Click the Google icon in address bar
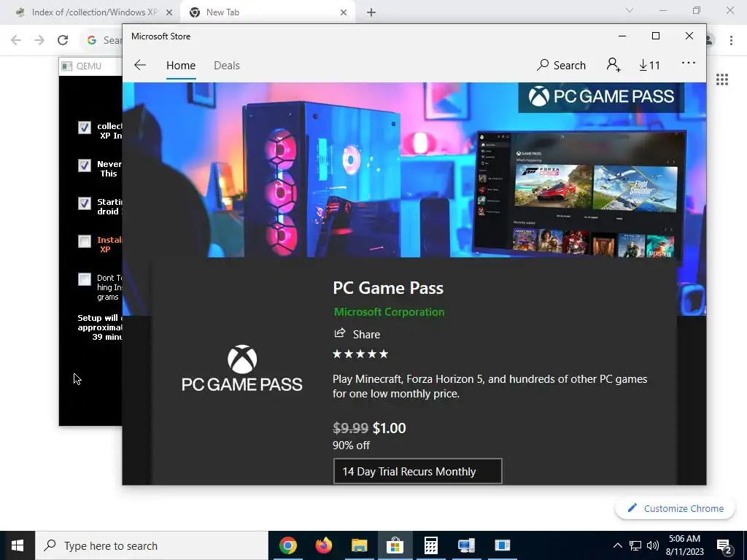 tap(91, 40)
